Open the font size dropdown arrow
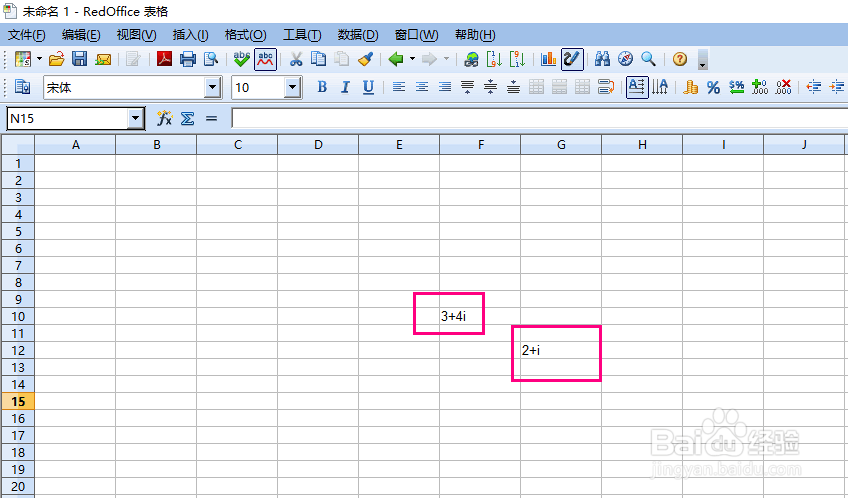This screenshot has height=498, width=848. click(x=293, y=87)
